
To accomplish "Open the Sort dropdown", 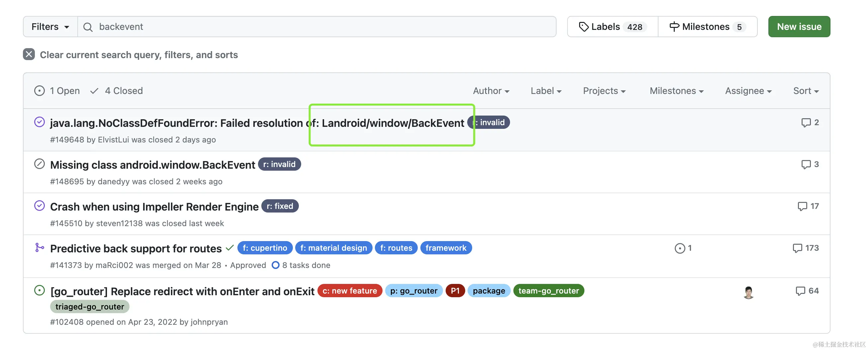I will coord(806,91).
